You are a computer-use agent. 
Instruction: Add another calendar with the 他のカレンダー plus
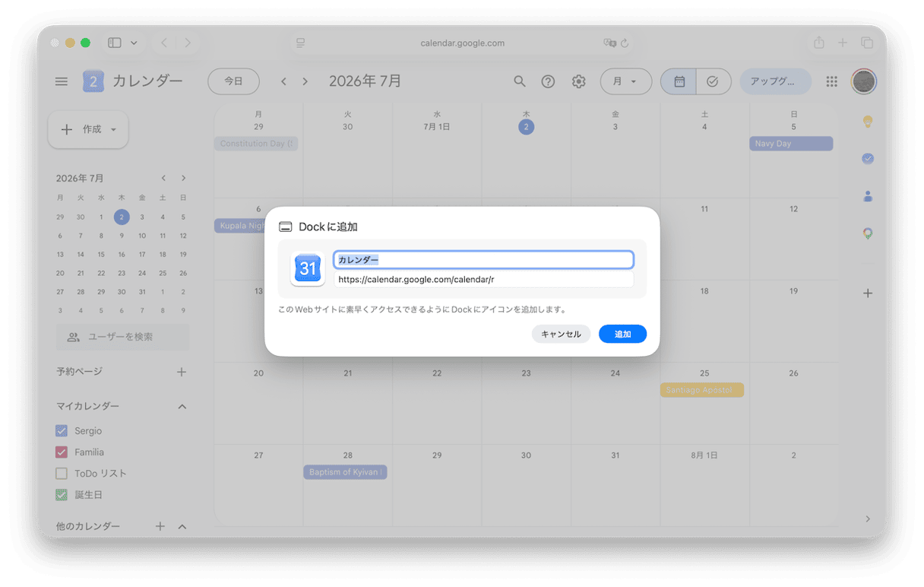160,526
